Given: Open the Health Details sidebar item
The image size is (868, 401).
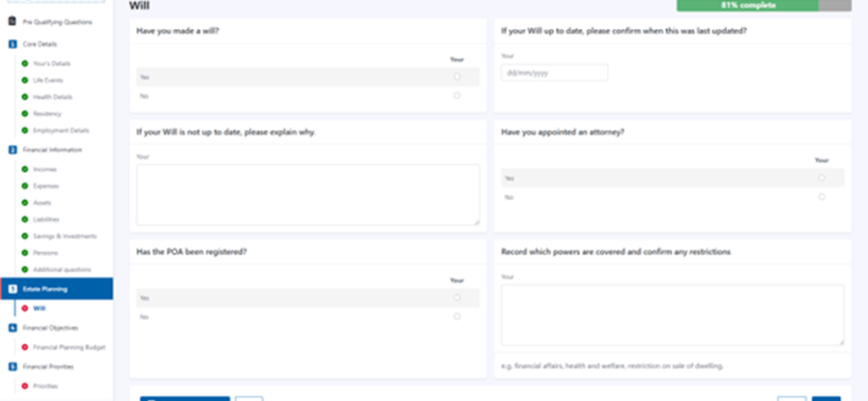Looking at the screenshot, I should coord(53,97).
